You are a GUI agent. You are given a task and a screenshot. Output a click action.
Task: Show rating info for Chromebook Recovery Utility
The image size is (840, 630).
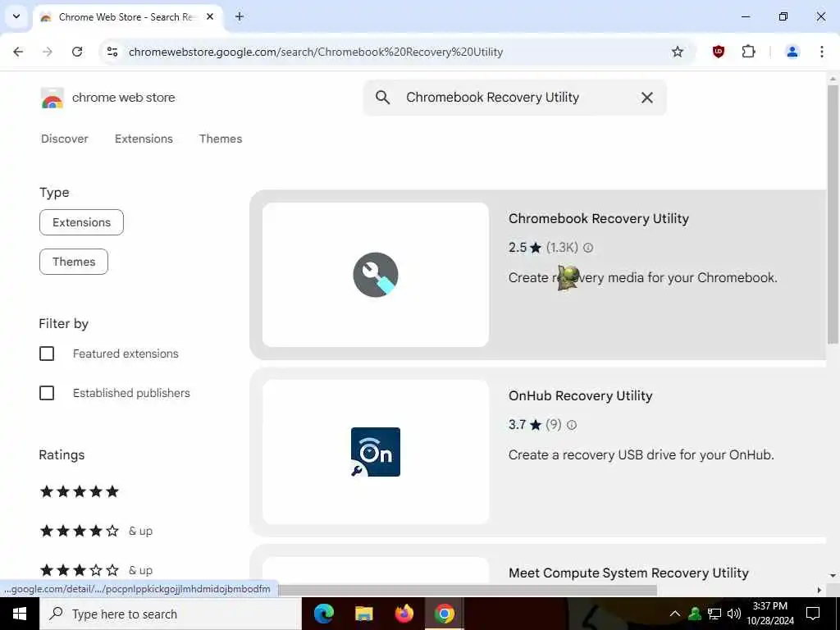coord(587,248)
